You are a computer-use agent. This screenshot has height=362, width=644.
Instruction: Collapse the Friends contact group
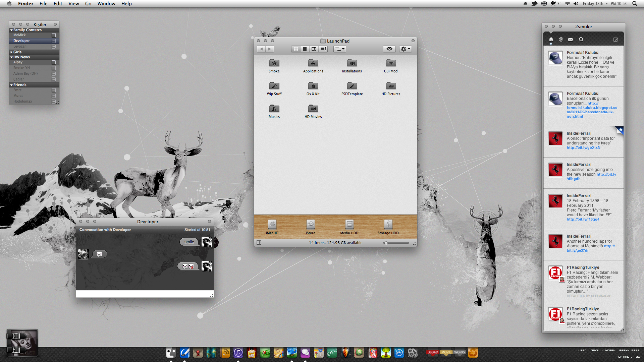[x=11, y=85]
